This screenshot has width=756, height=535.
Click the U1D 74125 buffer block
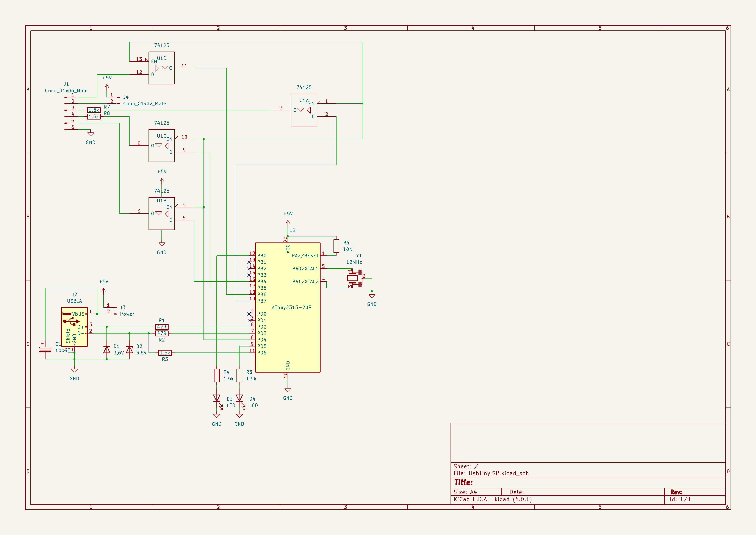pyautogui.click(x=162, y=68)
